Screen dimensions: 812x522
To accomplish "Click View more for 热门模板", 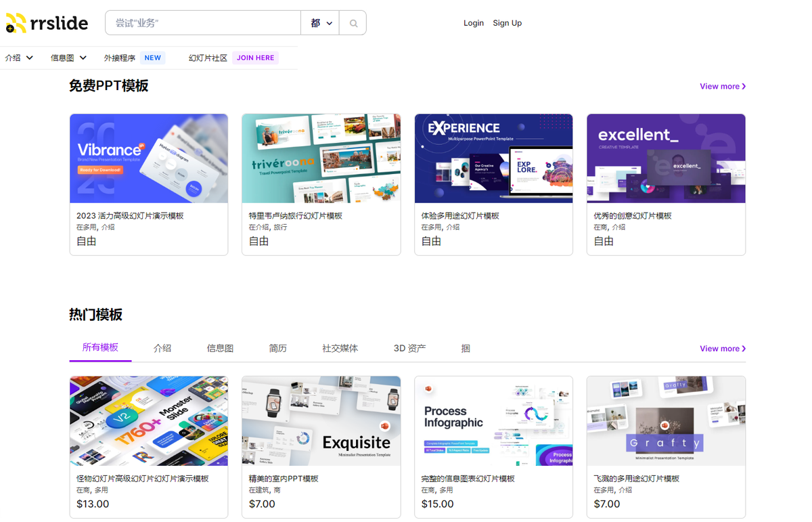I will (723, 349).
